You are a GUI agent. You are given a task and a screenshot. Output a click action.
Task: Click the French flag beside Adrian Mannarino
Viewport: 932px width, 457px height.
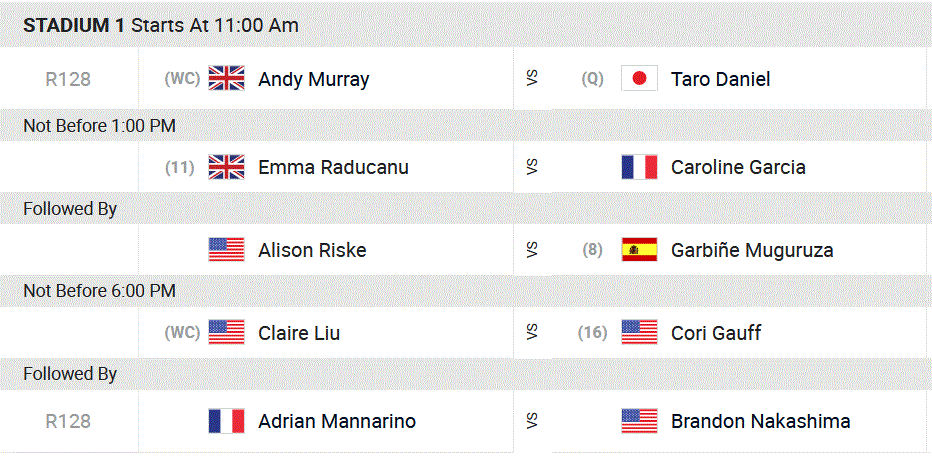(226, 421)
